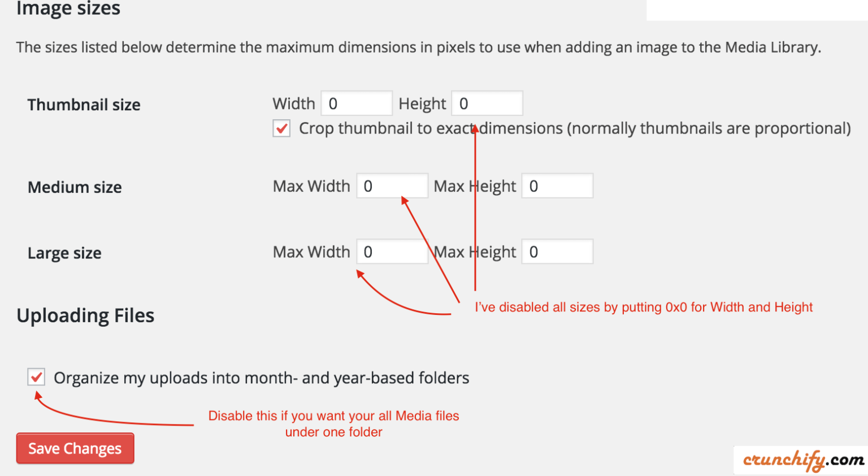Image resolution: width=868 pixels, height=476 pixels.
Task: Select the Medium size Max Width field
Action: pyautogui.click(x=392, y=185)
